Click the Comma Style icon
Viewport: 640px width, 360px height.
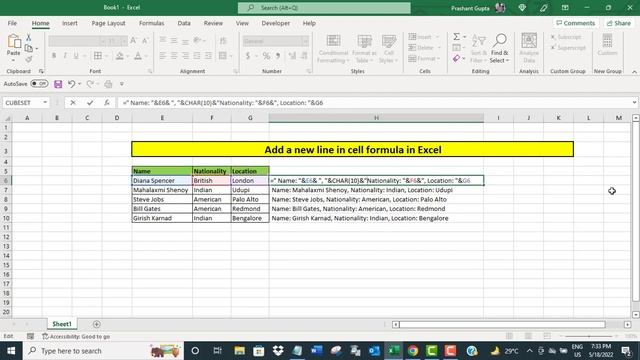point(278,56)
